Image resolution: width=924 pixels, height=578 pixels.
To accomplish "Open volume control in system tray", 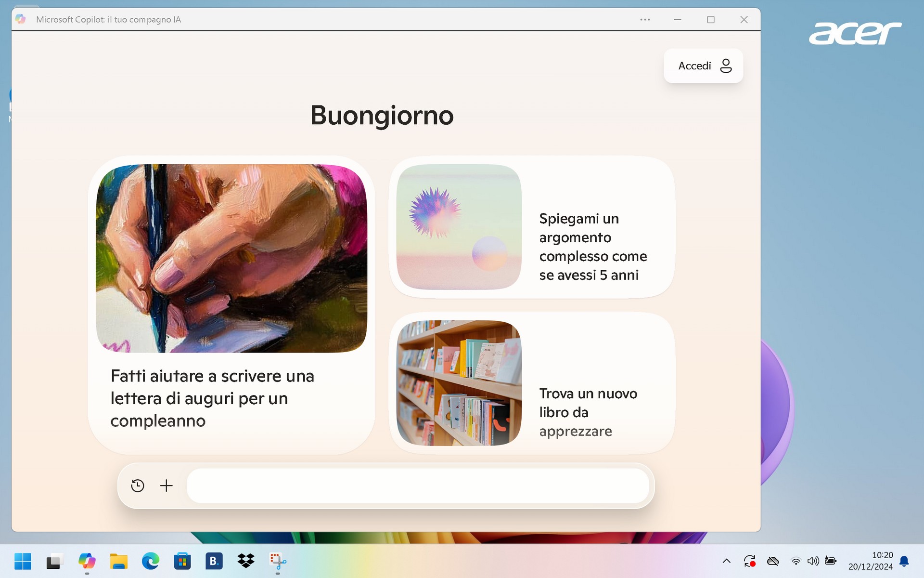I will tap(813, 561).
